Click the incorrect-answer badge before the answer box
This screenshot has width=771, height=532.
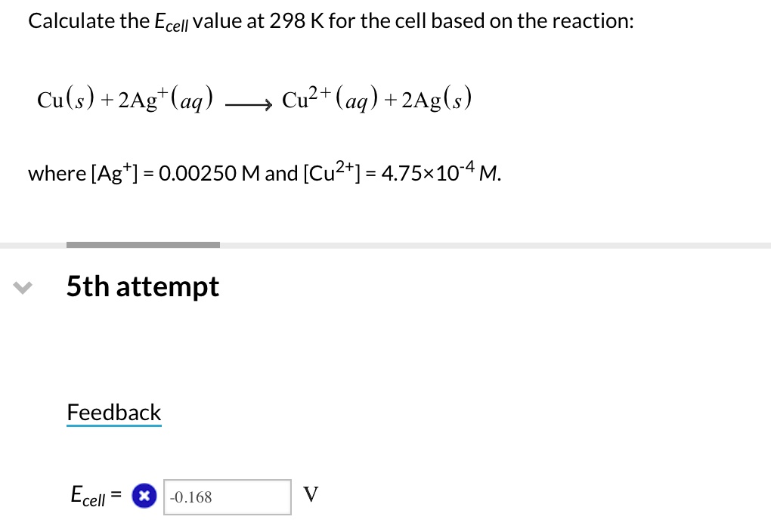[x=144, y=496]
